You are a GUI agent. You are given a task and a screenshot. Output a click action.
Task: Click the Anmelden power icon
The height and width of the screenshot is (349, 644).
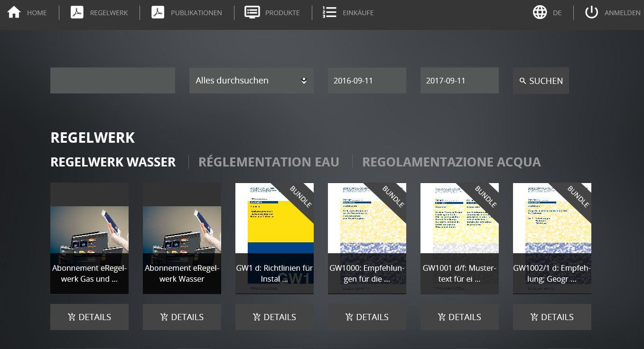point(591,12)
